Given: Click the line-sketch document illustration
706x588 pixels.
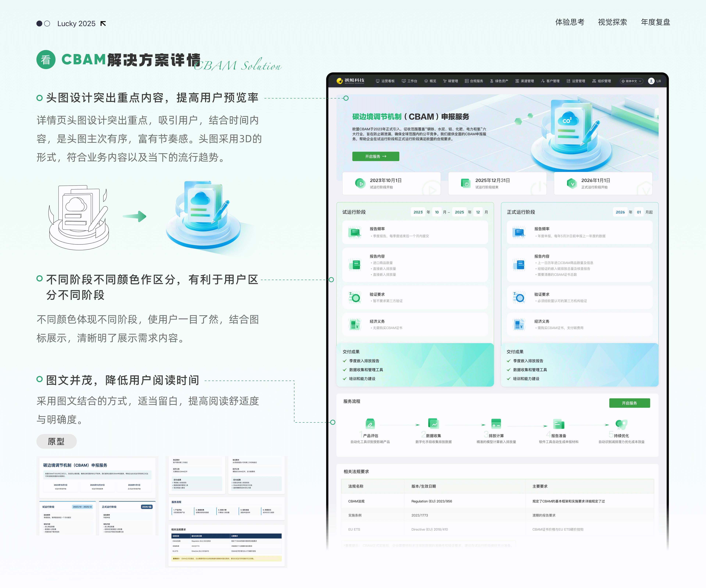Looking at the screenshot, I should [79, 217].
